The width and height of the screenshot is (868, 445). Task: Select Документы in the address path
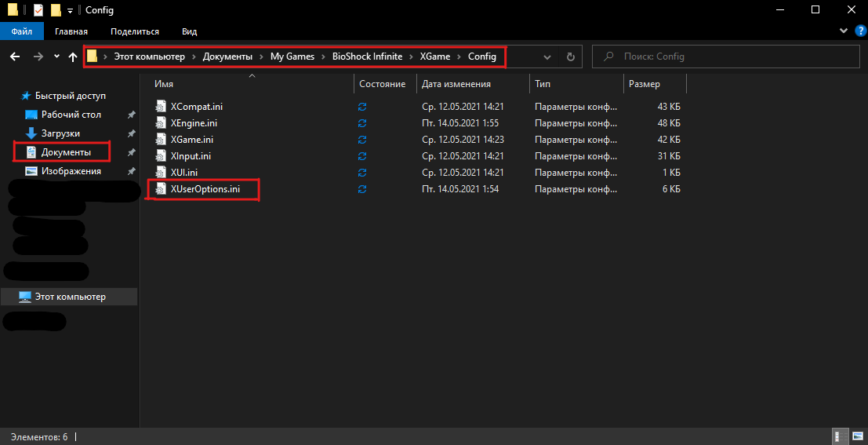tap(227, 57)
